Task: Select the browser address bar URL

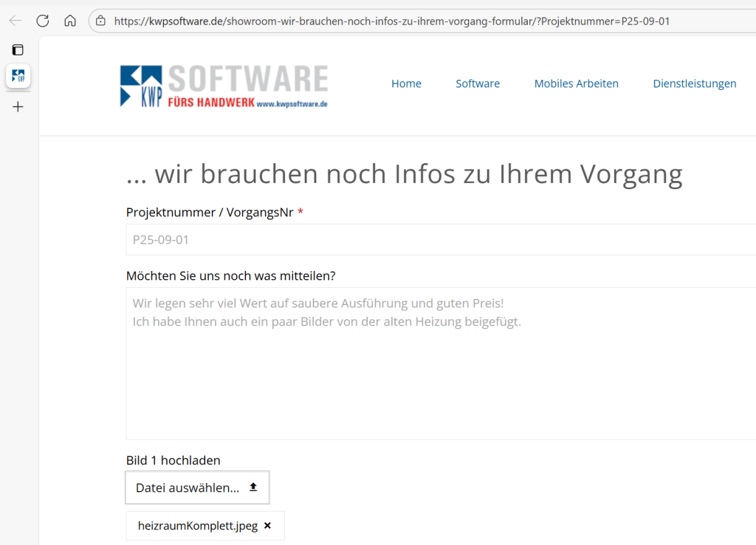Action: point(391,21)
